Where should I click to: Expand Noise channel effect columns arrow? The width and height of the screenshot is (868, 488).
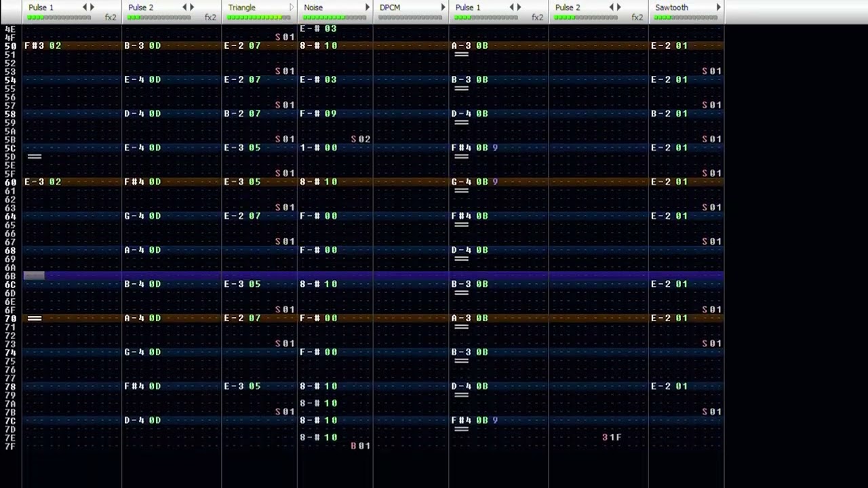[368, 7]
